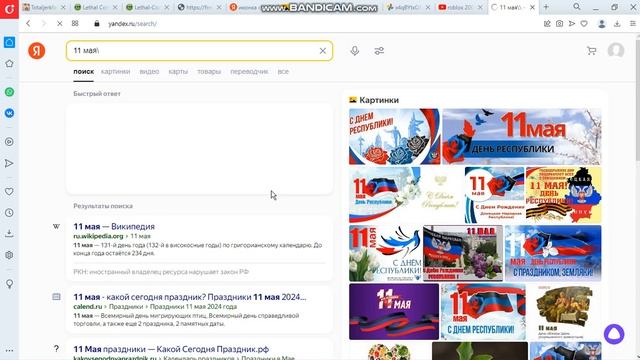The width and height of the screenshot is (640, 360).
Task: Open 'С Днем Республики!' roses thumbnail
Action: [395, 136]
